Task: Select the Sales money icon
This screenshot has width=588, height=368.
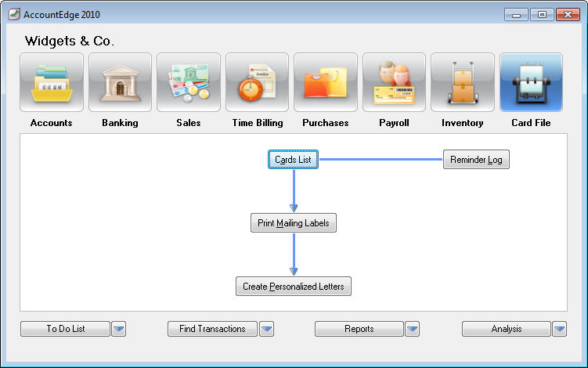Action: click(189, 82)
